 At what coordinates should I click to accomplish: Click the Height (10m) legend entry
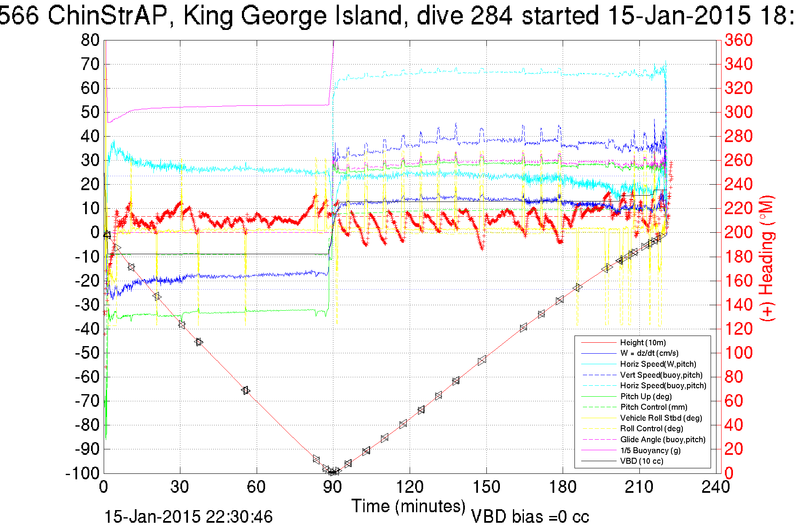pos(643,342)
